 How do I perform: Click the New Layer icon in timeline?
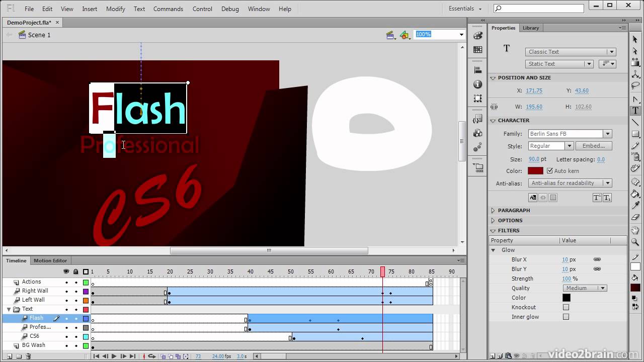click(9, 356)
